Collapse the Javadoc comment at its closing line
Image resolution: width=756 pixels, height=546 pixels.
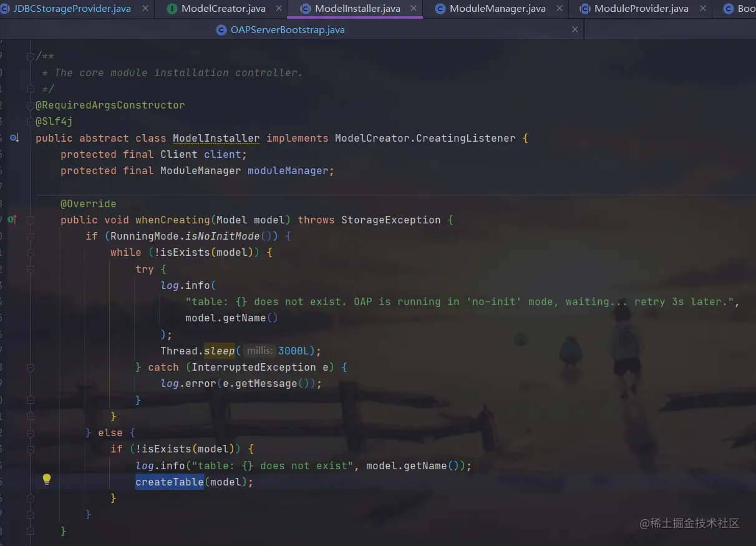coord(30,89)
